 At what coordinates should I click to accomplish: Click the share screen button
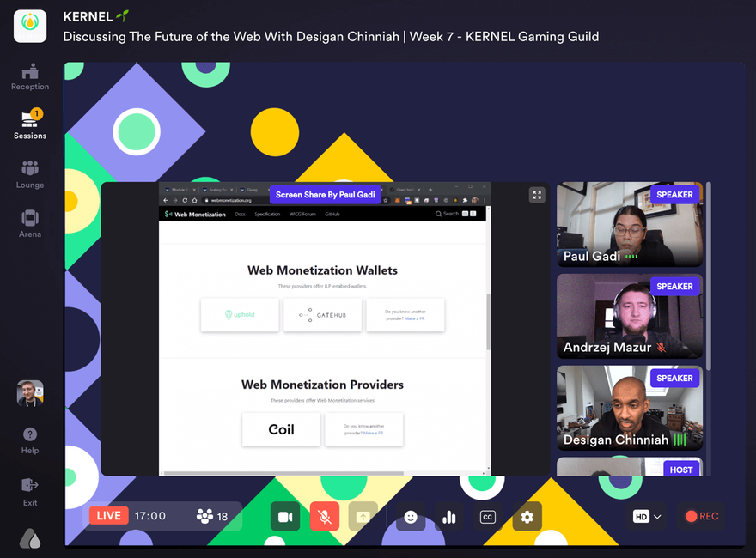click(x=363, y=517)
